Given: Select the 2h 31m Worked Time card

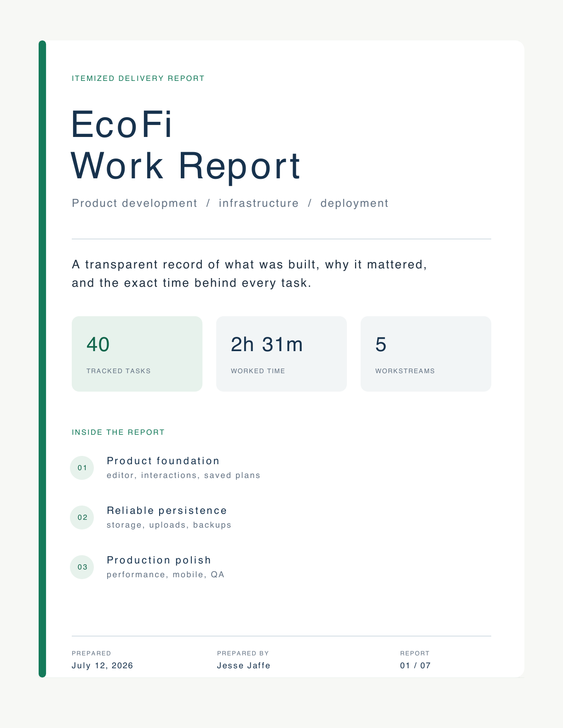Looking at the screenshot, I should (281, 354).
